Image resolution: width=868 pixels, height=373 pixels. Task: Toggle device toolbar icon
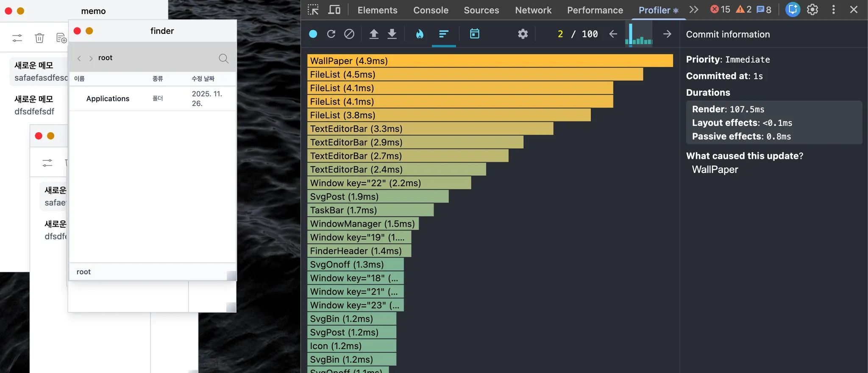pyautogui.click(x=334, y=10)
